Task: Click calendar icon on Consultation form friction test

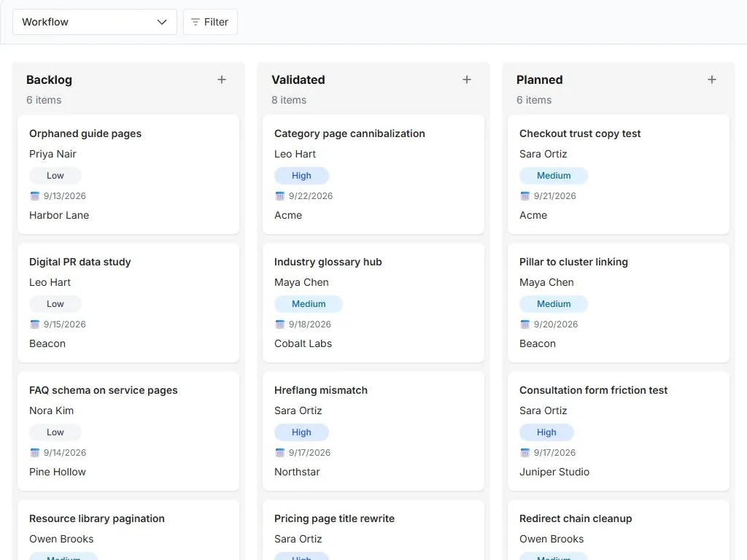Action: click(x=525, y=452)
